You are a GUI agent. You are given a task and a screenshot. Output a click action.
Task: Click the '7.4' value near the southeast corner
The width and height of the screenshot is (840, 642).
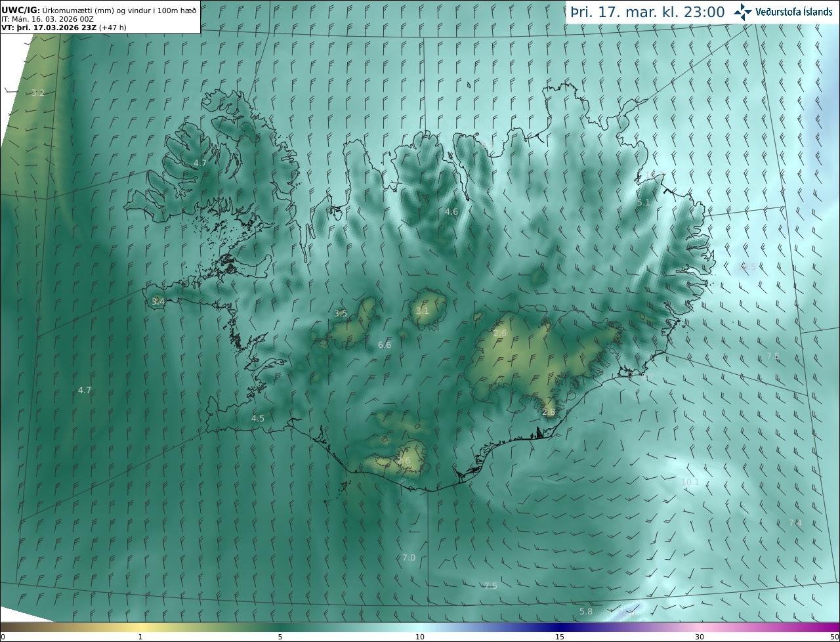795,523
